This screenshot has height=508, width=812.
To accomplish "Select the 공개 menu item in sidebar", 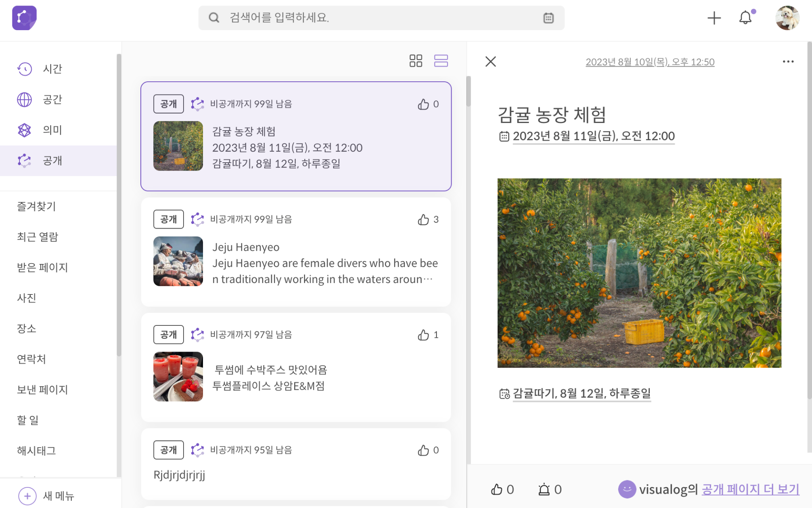I will [58, 161].
